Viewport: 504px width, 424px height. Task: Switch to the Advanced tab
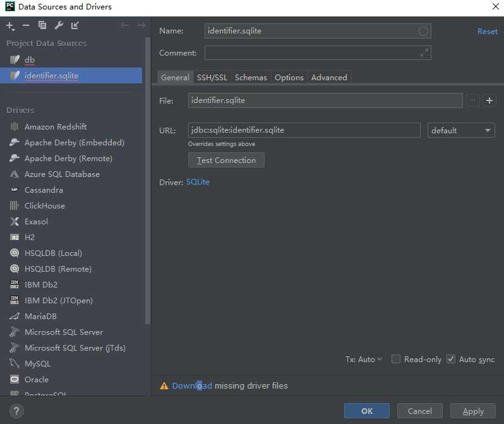329,78
